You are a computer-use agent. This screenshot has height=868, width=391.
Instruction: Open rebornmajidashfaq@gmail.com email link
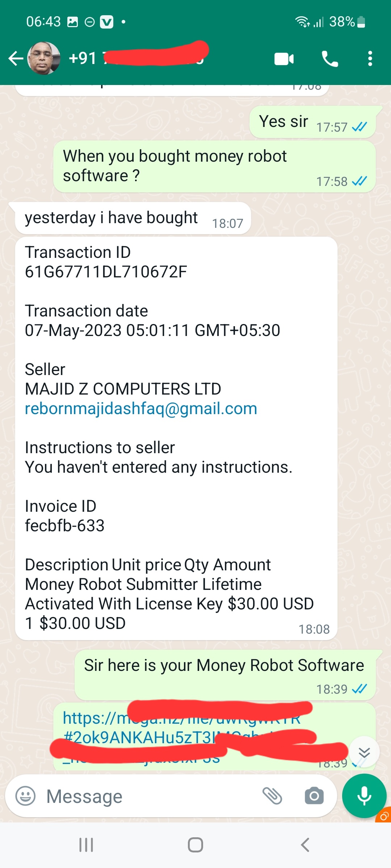click(x=141, y=409)
